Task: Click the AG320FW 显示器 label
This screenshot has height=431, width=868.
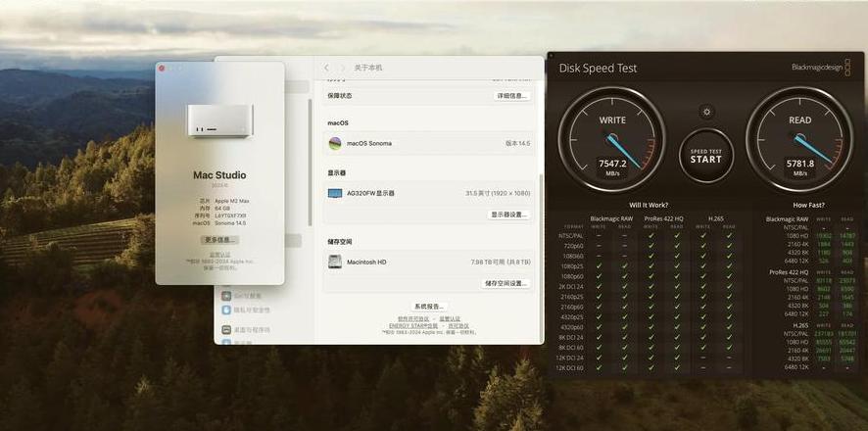Action: (x=370, y=194)
